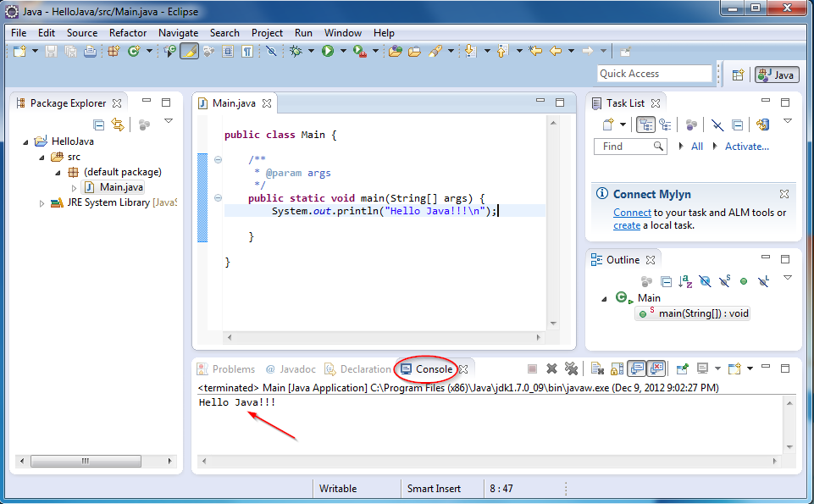Toggle Scroll Lock in Console toolbar

[616, 369]
